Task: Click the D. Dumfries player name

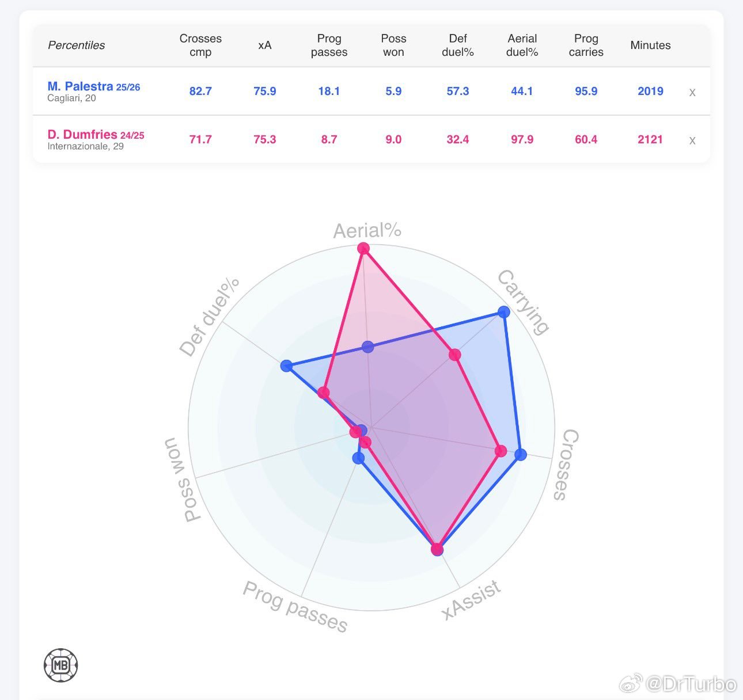Action: (82, 135)
